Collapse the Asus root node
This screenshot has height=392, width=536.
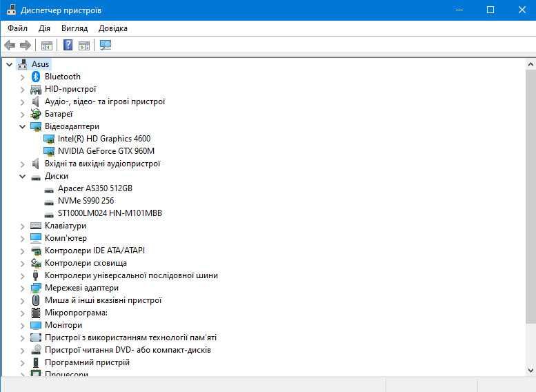[9, 64]
